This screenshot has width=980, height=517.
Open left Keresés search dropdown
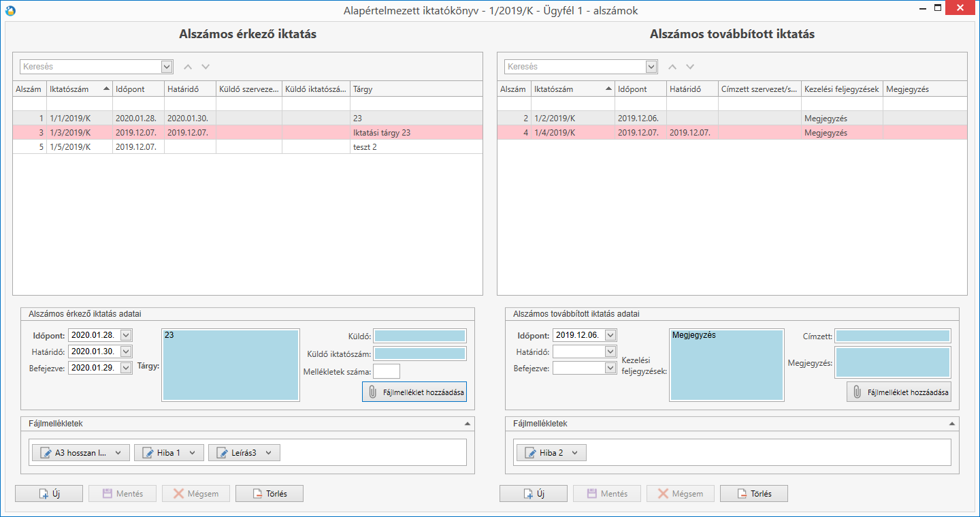point(167,67)
